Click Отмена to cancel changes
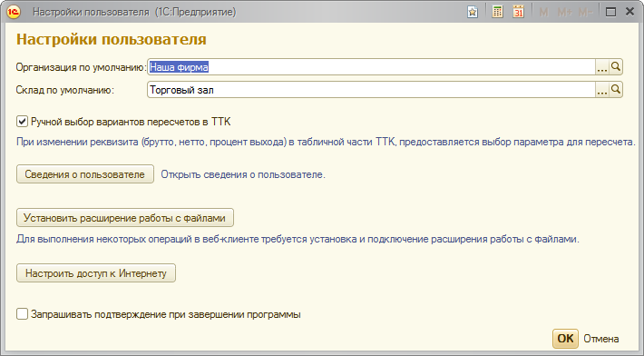 [600, 339]
